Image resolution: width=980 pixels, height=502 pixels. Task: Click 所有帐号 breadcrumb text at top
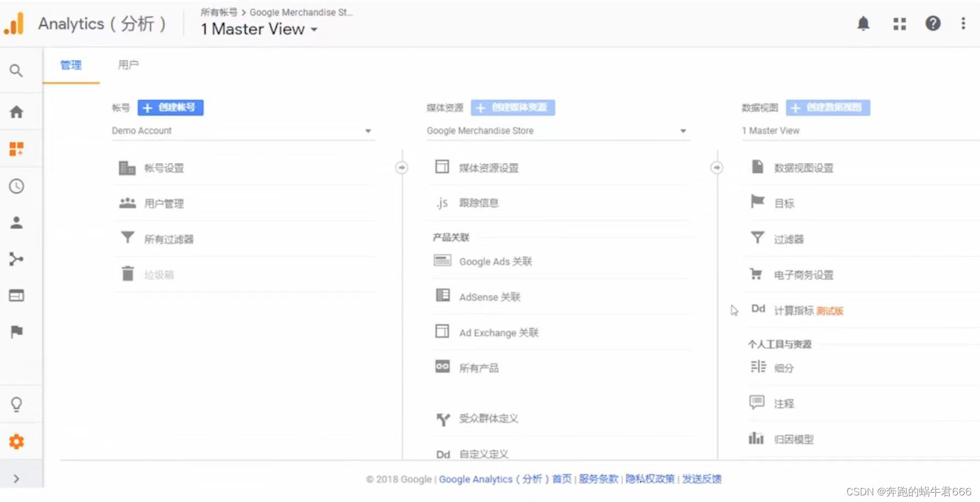(219, 12)
